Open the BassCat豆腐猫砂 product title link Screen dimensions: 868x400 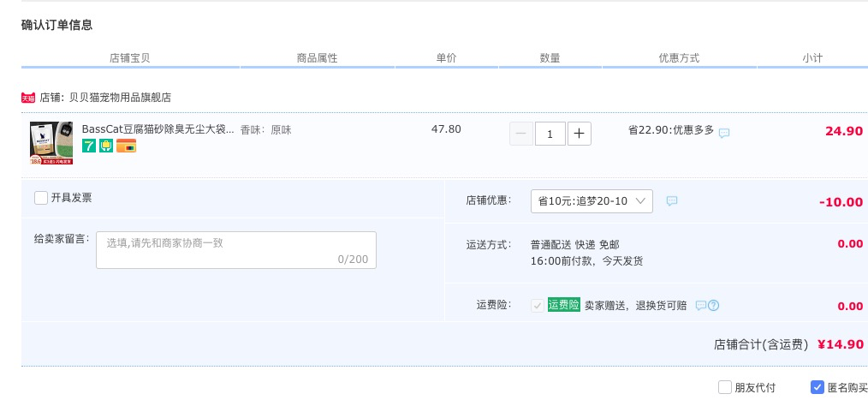click(158, 129)
